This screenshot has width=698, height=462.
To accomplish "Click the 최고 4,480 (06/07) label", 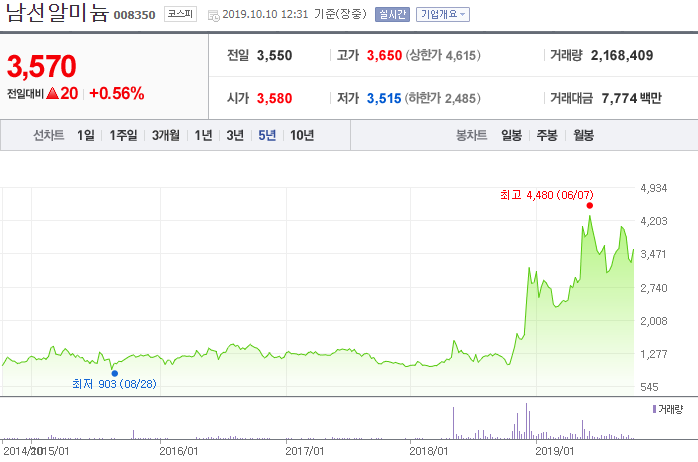I will click(x=547, y=195).
